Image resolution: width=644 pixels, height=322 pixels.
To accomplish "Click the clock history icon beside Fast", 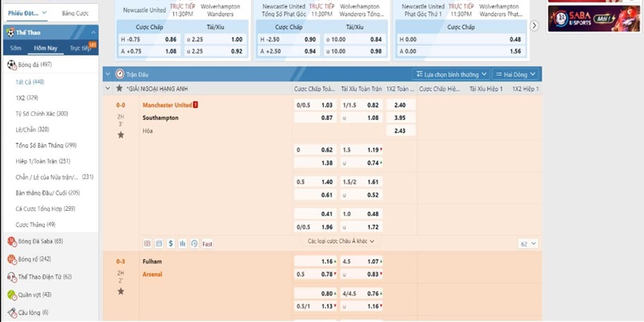I will 194,244.
